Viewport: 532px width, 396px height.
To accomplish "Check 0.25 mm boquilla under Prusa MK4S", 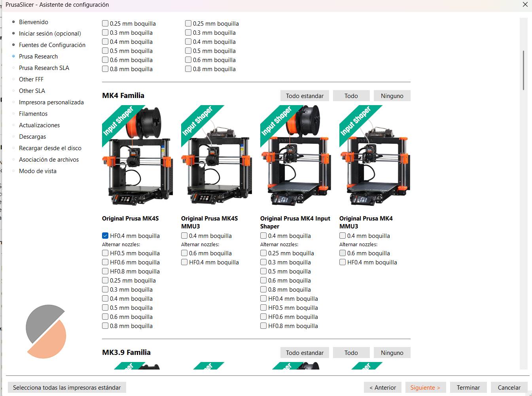I will point(105,281).
